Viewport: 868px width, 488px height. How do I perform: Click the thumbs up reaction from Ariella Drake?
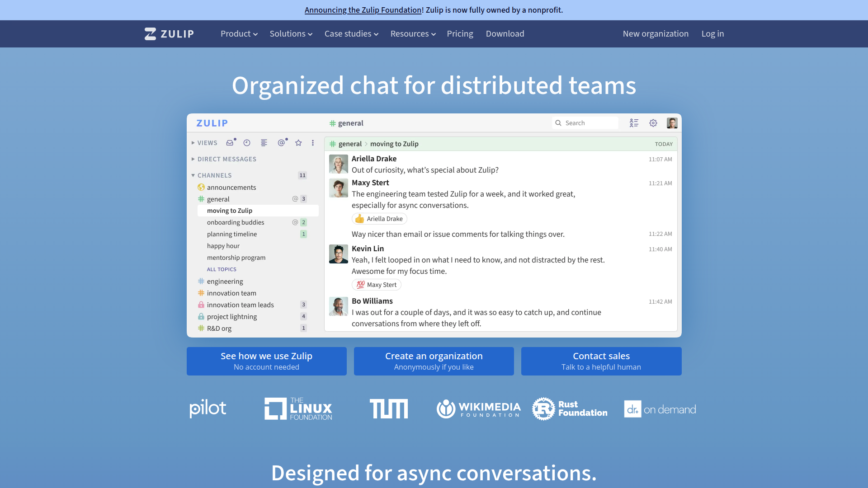379,219
